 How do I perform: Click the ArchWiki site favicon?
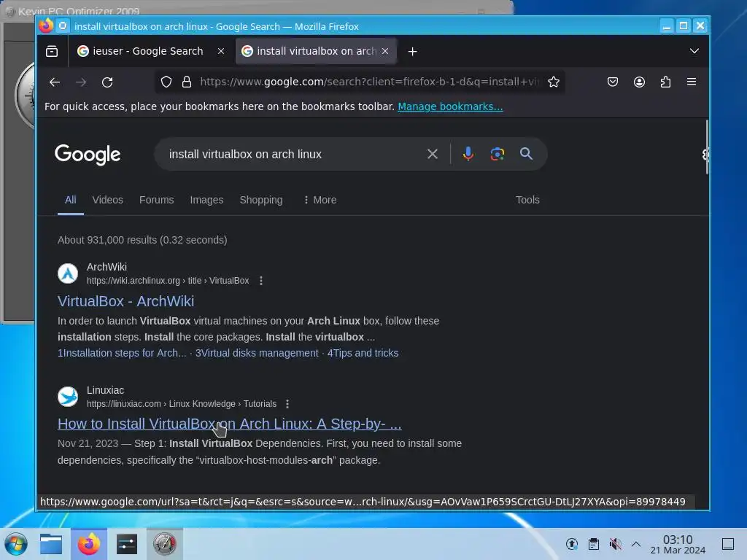coord(68,273)
